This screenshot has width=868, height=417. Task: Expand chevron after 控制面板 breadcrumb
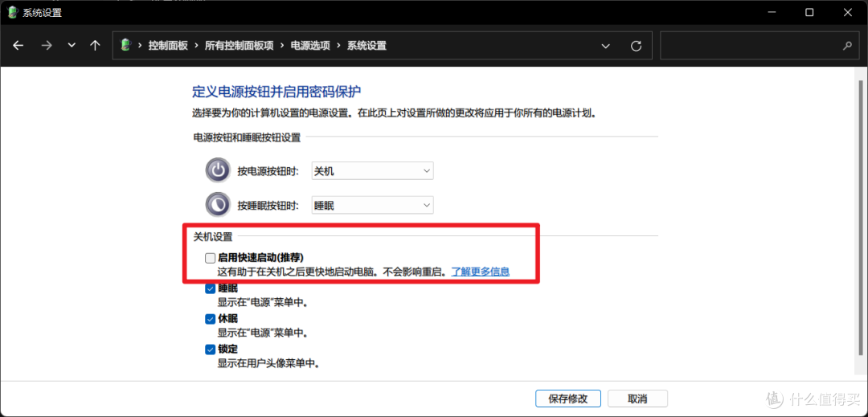point(197,45)
